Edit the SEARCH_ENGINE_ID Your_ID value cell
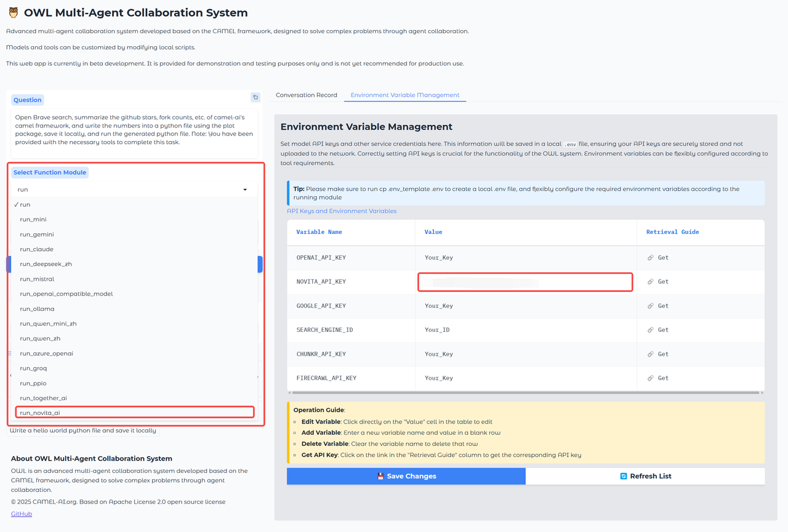This screenshot has height=532, width=788. tap(526, 329)
